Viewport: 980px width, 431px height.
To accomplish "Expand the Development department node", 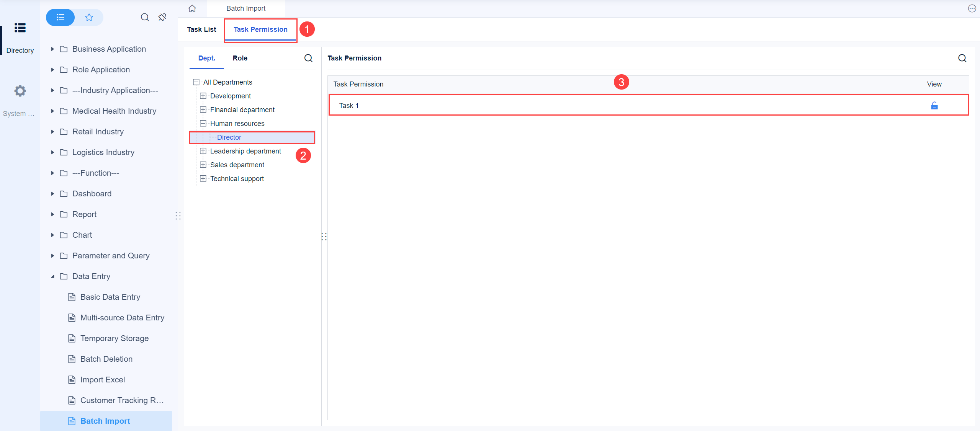I will point(203,96).
